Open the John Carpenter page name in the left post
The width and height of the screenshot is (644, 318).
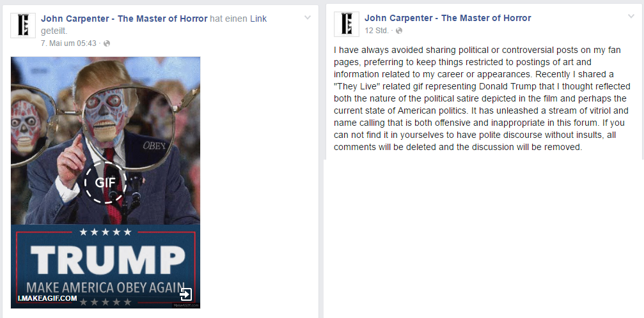[124, 19]
